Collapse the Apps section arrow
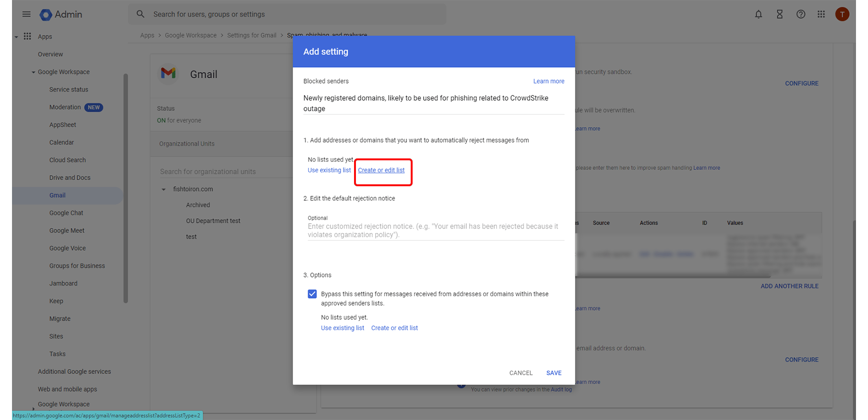The image size is (868, 420). pos(16,36)
